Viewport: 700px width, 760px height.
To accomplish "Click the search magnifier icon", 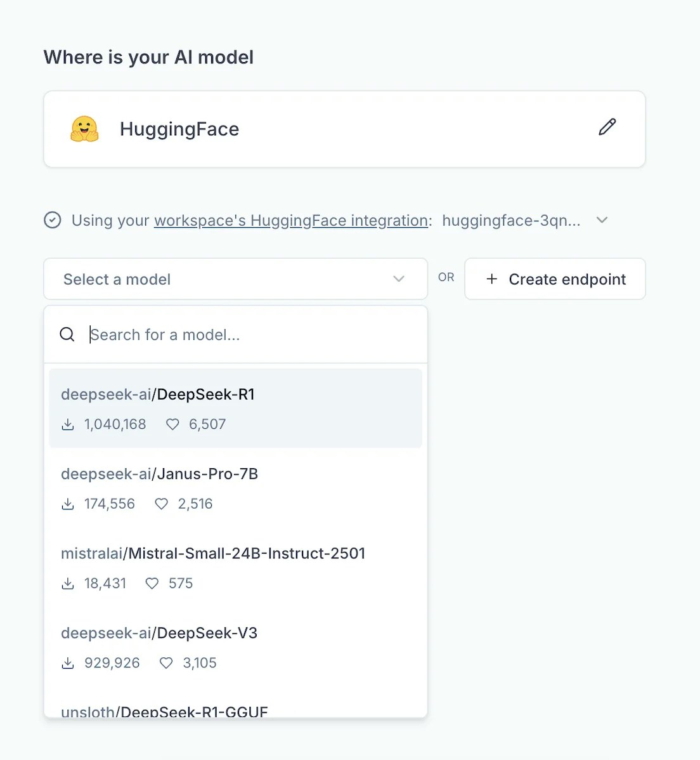I will [67, 334].
